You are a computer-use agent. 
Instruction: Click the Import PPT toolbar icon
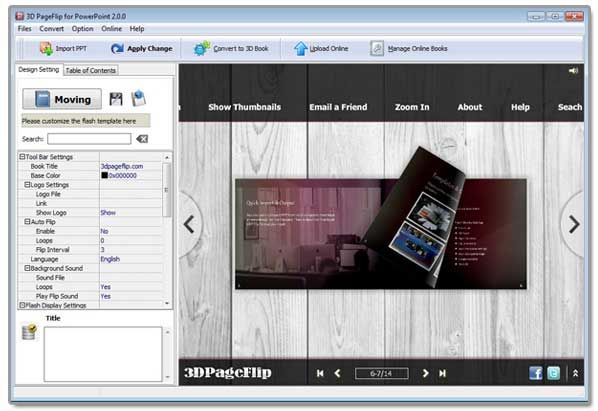(46, 48)
